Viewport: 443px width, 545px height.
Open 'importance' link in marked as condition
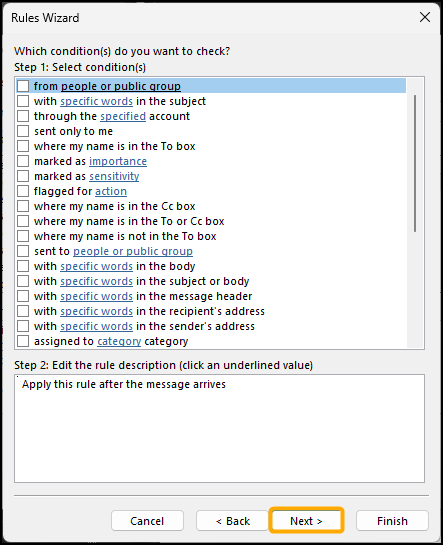click(x=118, y=161)
